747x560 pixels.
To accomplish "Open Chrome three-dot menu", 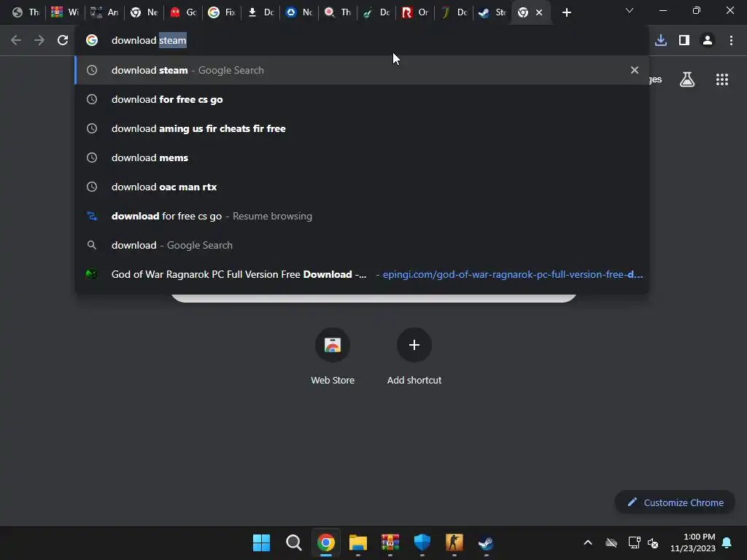I will tap(731, 41).
